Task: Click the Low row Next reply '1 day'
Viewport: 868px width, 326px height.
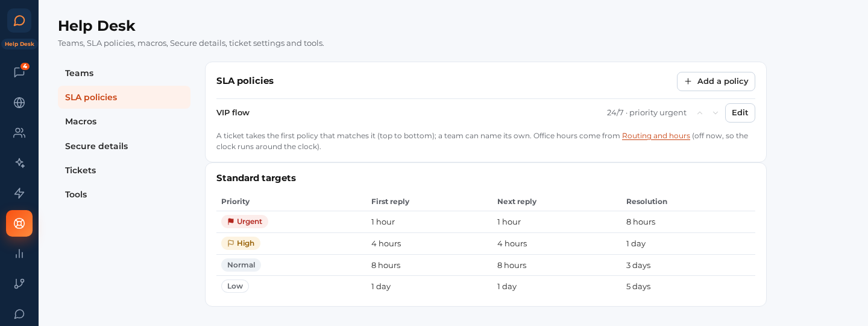Action: (x=507, y=286)
